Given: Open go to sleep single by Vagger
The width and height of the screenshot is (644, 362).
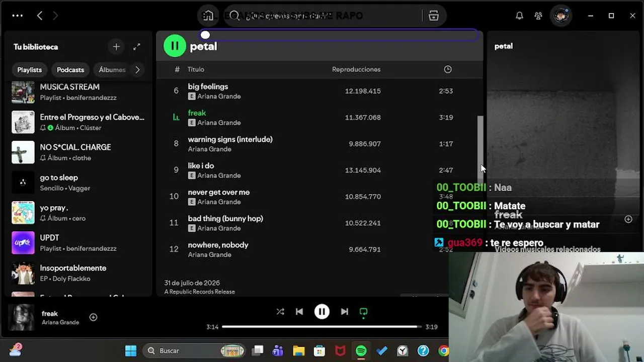Looking at the screenshot, I should coord(78,183).
